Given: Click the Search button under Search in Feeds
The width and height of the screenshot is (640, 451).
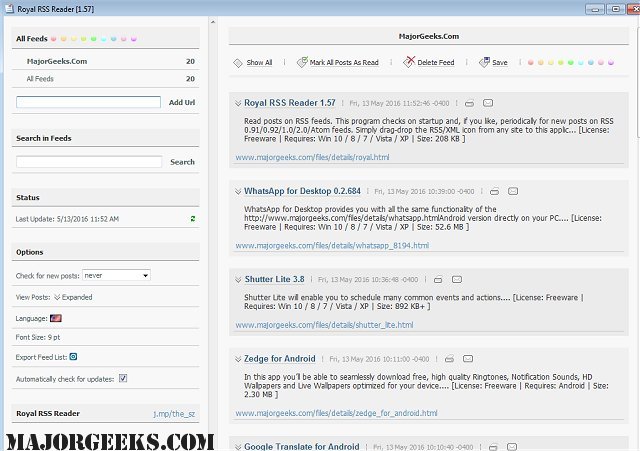Looking at the screenshot, I should pos(182,162).
